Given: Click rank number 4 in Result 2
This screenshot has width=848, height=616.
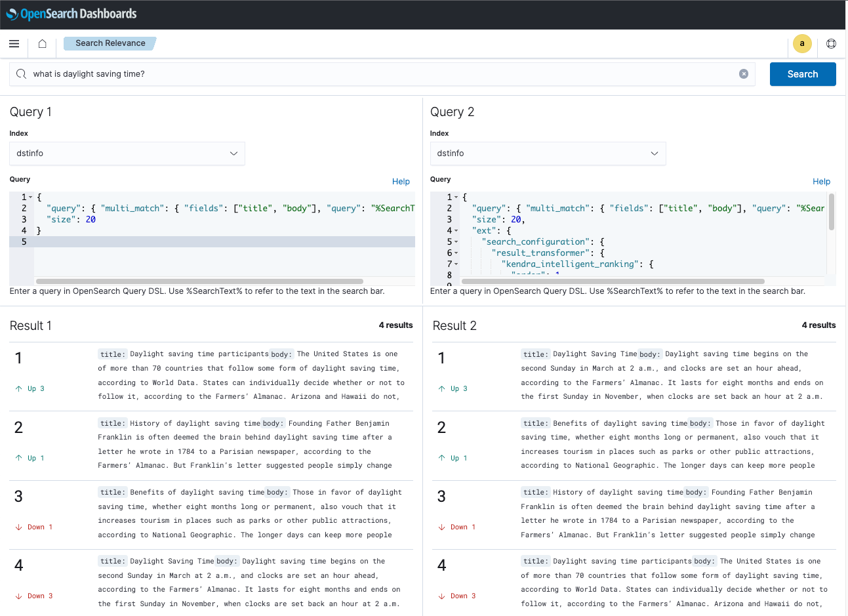Looking at the screenshot, I should tap(441, 565).
